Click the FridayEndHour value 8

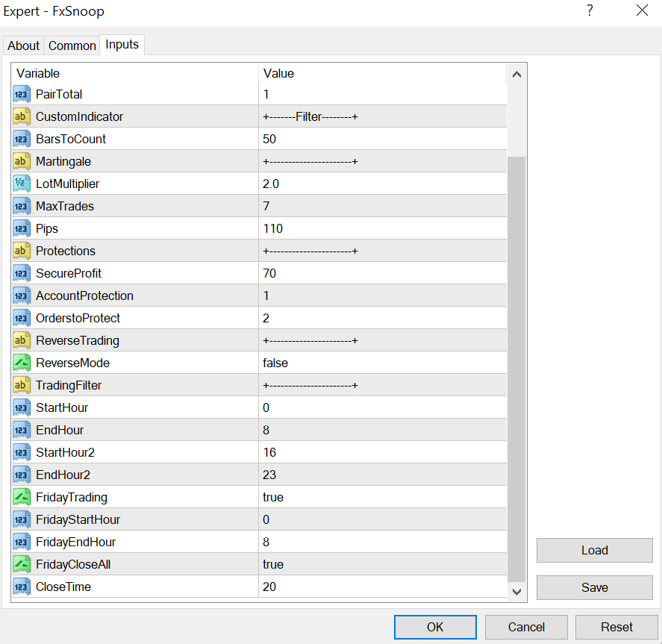pos(266,542)
